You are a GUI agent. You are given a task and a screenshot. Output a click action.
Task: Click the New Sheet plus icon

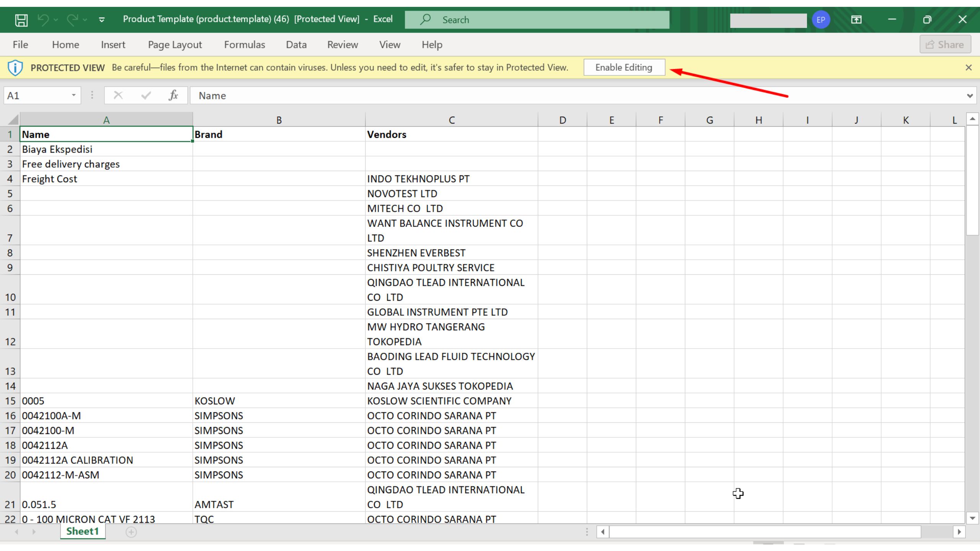coord(131,532)
